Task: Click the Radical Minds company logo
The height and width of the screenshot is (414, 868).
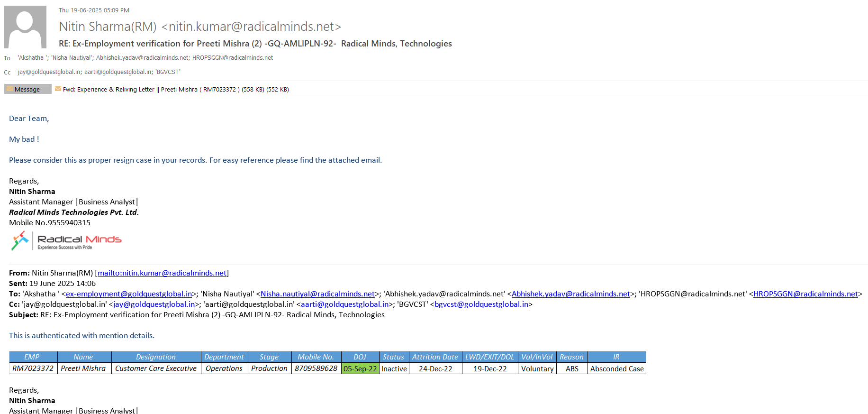Action: (x=66, y=241)
